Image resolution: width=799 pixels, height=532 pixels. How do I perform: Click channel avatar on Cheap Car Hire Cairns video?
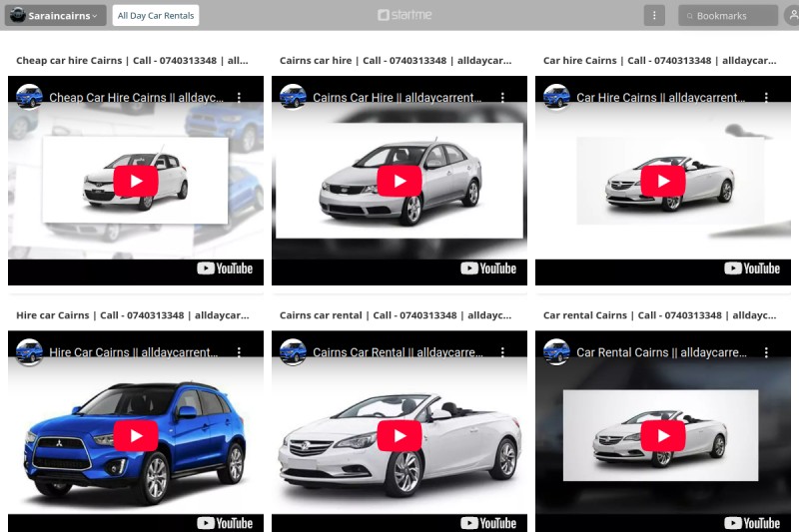pos(29,97)
